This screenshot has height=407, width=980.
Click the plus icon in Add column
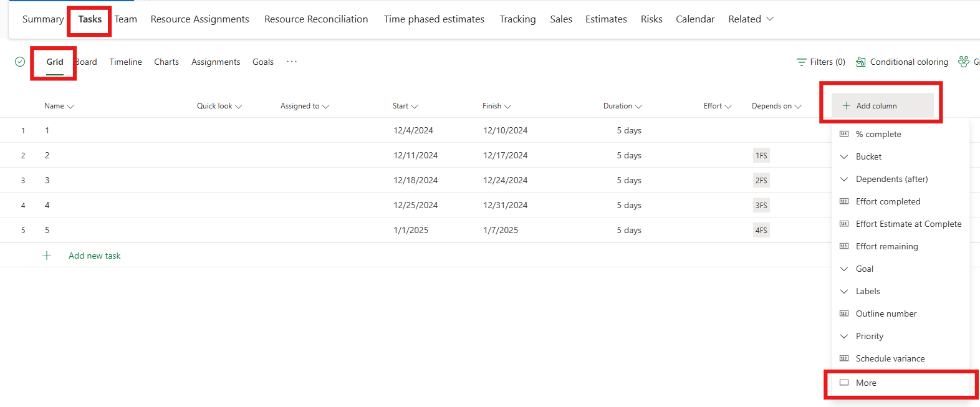[x=846, y=106]
